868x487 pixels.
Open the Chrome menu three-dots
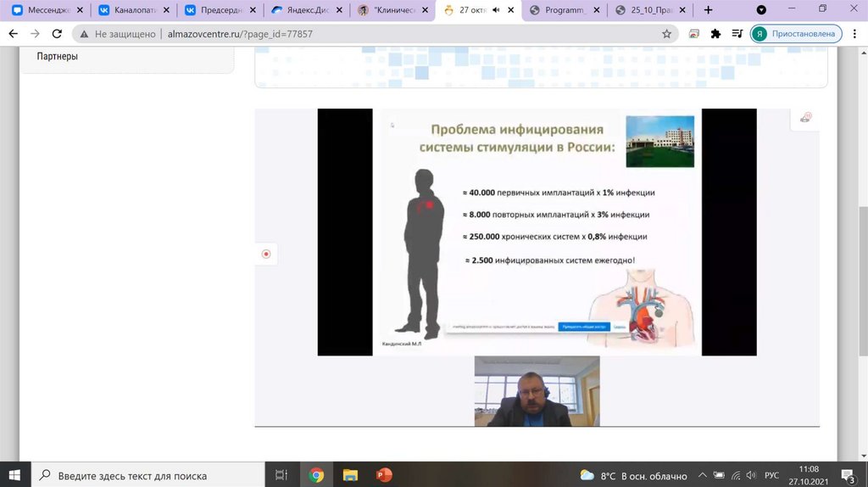(854, 34)
